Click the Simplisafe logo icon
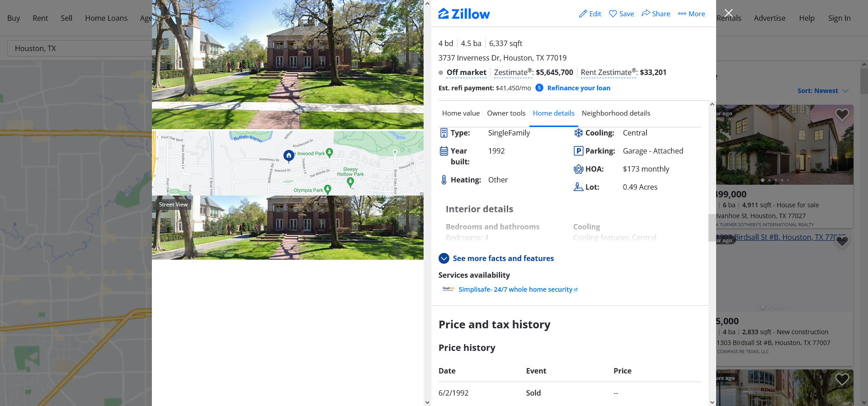Viewport: 868px width, 406px height. pyautogui.click(x=448, y=289)
